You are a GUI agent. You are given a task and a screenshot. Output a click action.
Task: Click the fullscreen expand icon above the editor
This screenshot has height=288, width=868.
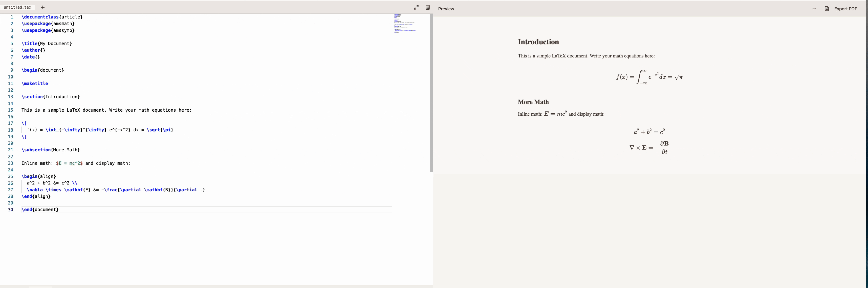(416, 7)
